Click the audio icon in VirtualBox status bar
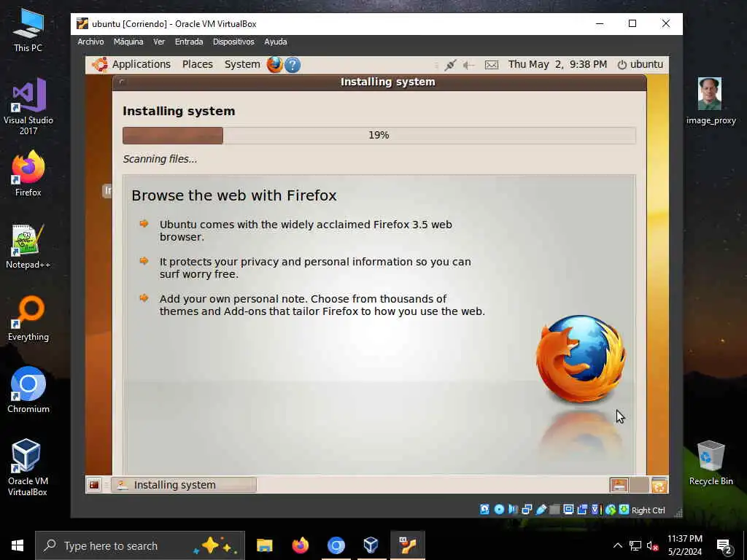 coord(513,510)
